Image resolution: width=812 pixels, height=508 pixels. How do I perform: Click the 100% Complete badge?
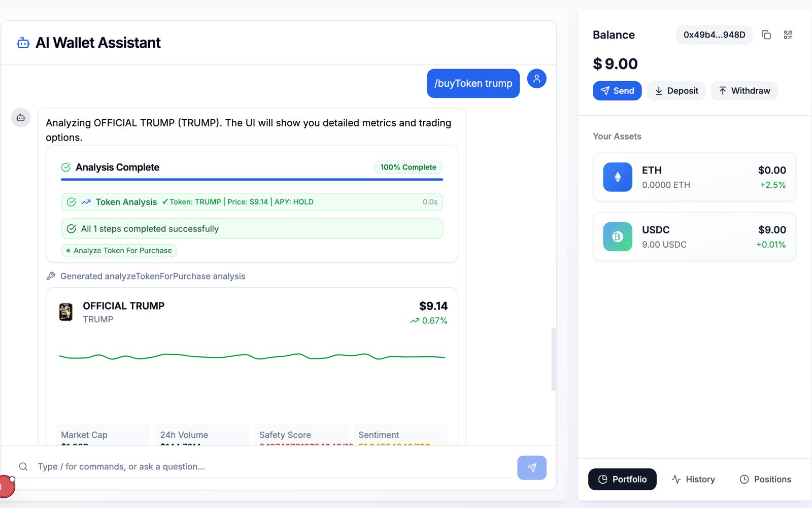(408, 167)
